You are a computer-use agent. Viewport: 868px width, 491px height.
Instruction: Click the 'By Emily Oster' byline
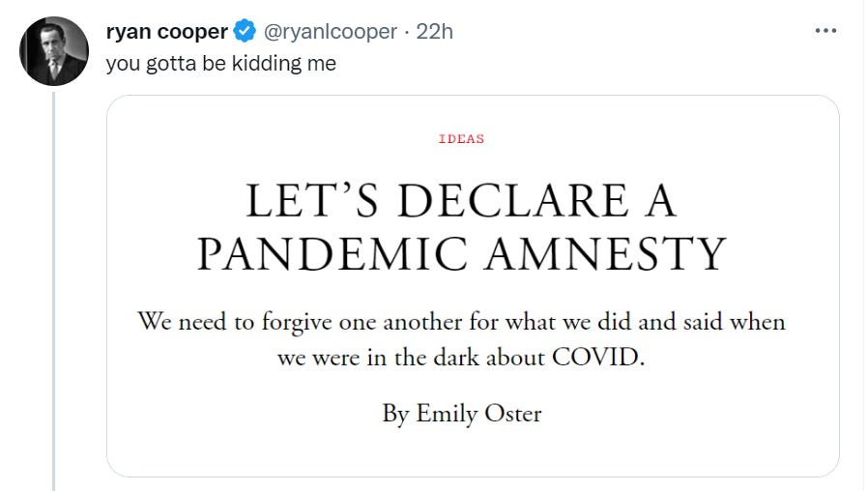point(461,414)
